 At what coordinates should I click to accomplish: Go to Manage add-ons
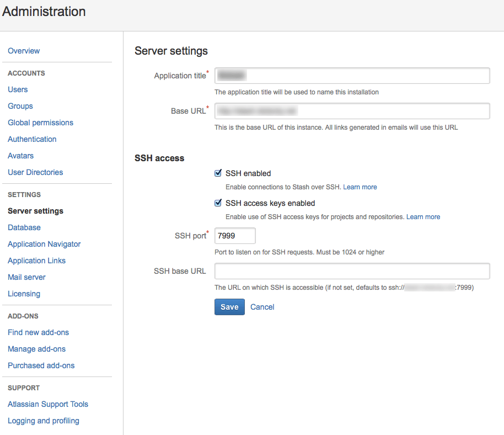pyautogui.click(x=36, y=349)
